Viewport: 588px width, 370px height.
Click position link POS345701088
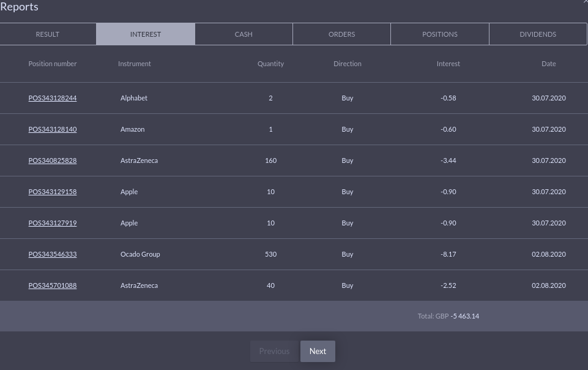[x=53, y=285]
